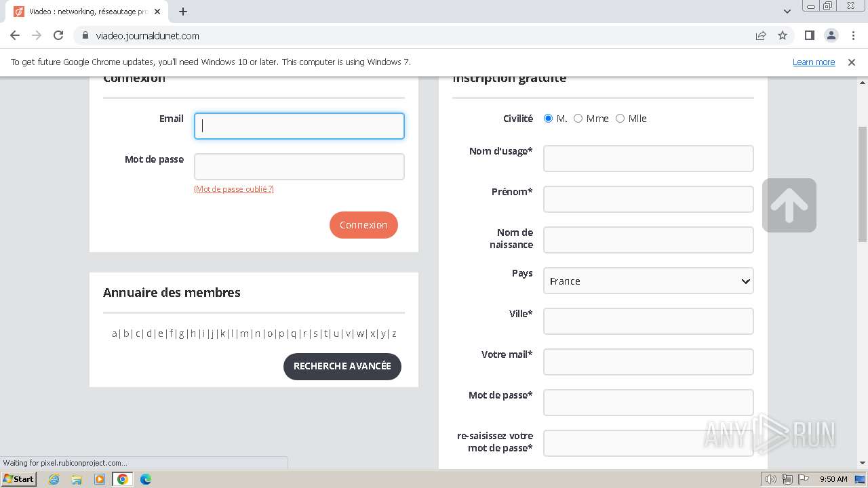The image size is (868, 488).
Task: Select the M. civility radio button
Action: point(548,119)
